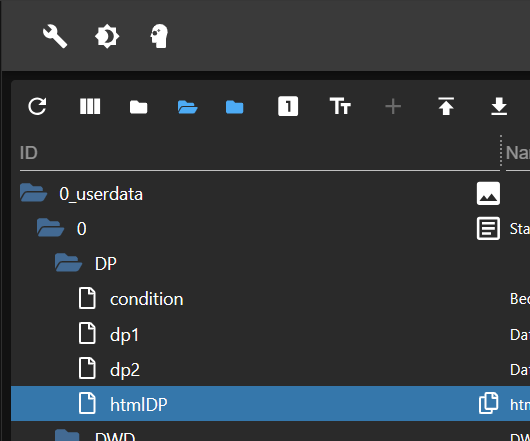This screenshot has width=530, height=441.
Task: Select the dp2 datapoint
Action: click(125, 369)
